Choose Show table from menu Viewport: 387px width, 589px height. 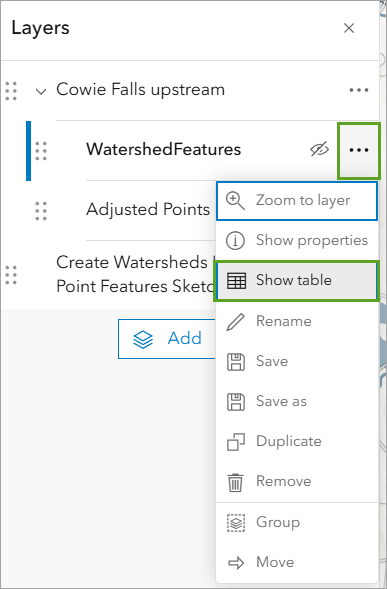pyautogui.click(x=297, y=281)
